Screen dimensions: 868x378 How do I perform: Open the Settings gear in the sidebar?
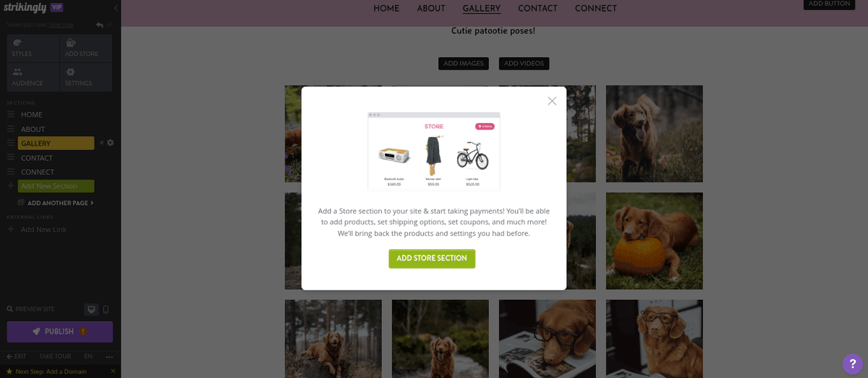tap(70, 72)
